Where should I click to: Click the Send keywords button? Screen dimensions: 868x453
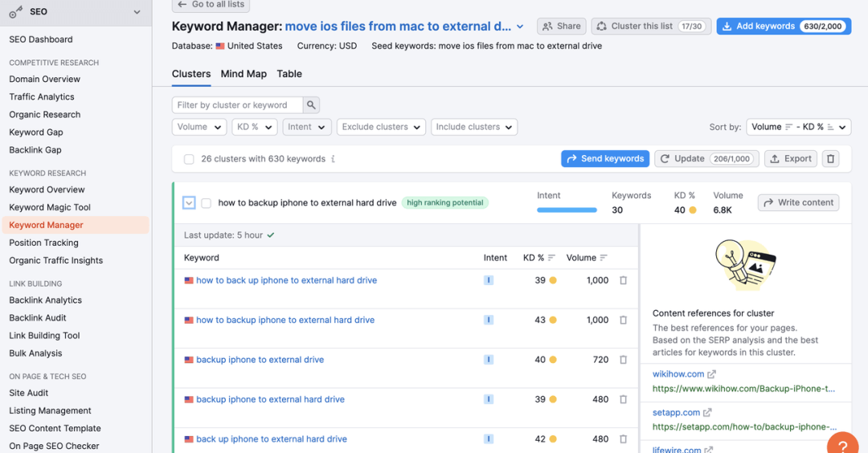pos(605,159)
